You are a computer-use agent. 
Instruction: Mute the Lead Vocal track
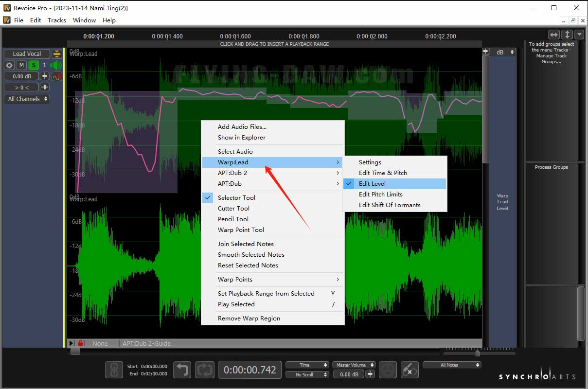pyautogui.click(x=21, y=65)
